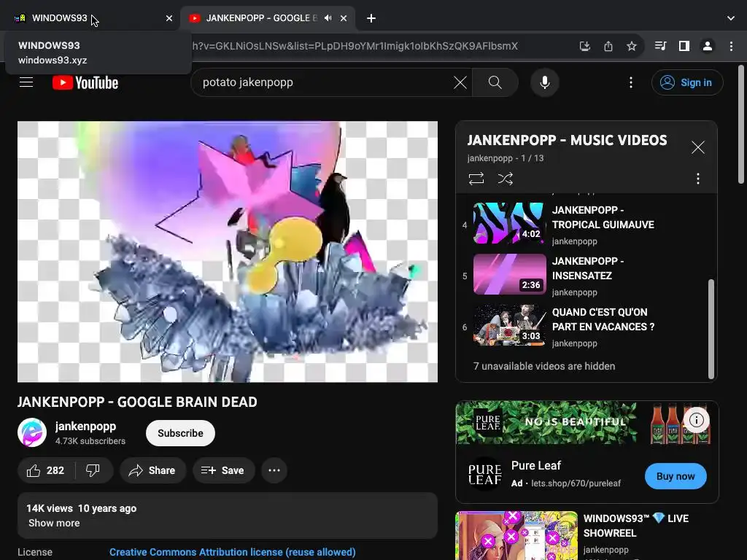This screenshot has width=747, height=560.
Task: Open the YouTube hamburger guide menu
Action: 26,82
